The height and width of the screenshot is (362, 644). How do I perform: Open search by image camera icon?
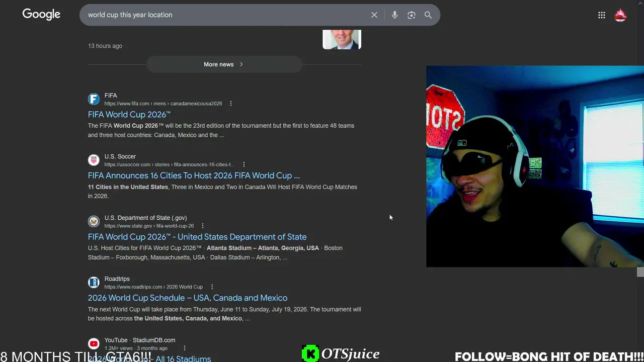(412, 15)
